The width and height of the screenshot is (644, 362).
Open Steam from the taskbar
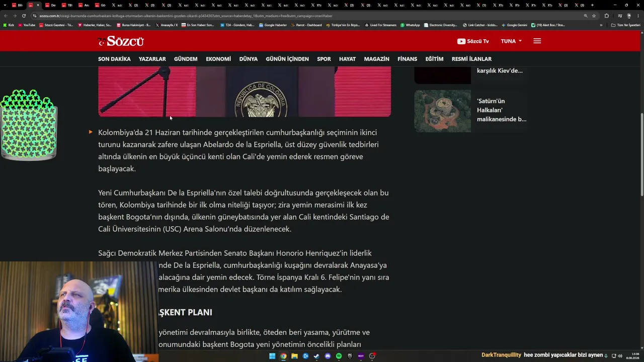(x=316, y=356)
